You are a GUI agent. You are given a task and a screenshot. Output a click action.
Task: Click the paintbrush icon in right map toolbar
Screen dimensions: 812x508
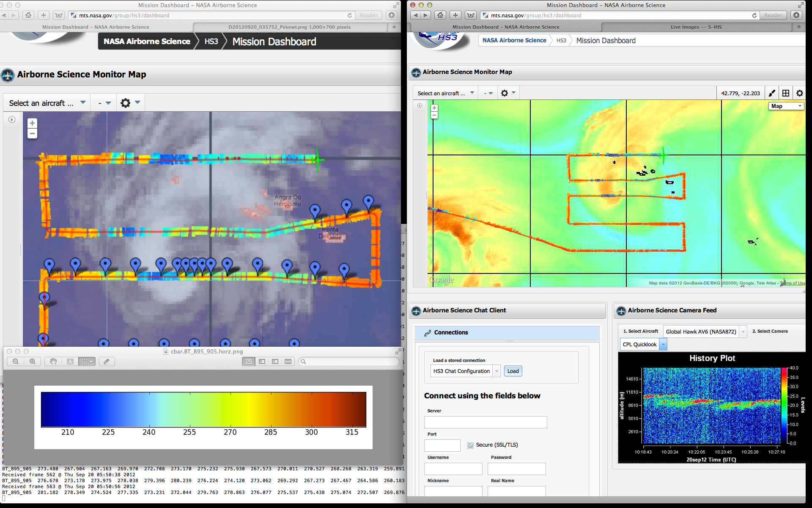tap(772, 93)
